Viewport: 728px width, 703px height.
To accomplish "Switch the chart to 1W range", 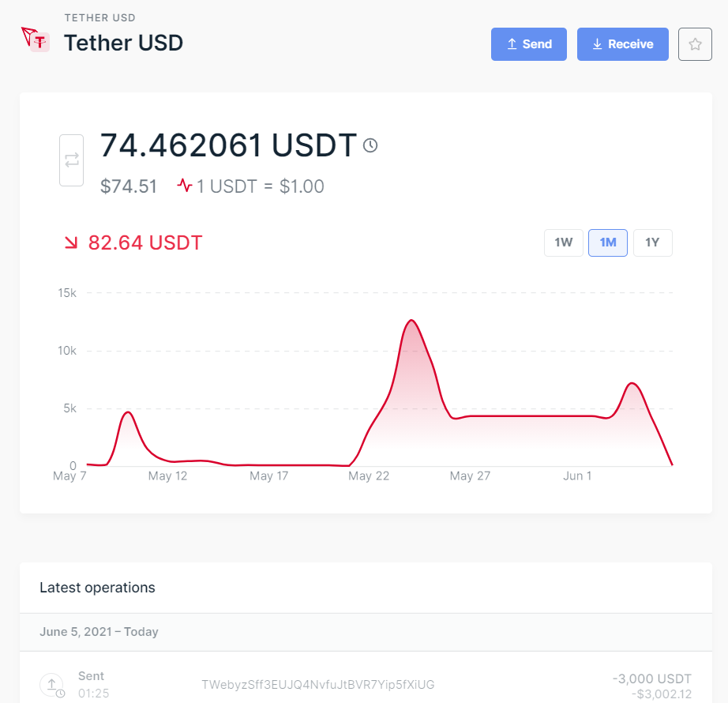I will 563,242.
